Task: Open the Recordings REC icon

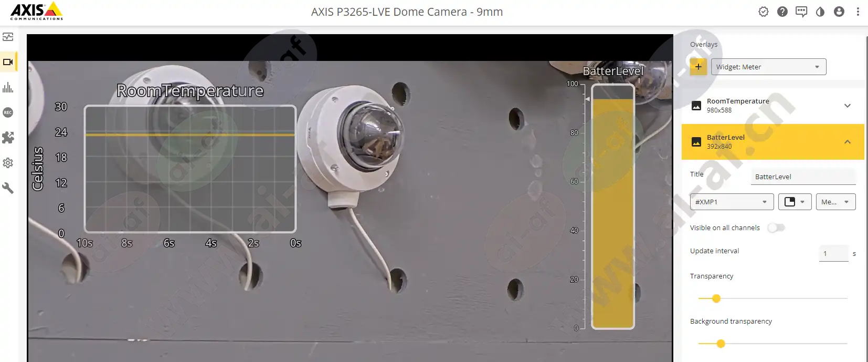Action: pos(8,112)
